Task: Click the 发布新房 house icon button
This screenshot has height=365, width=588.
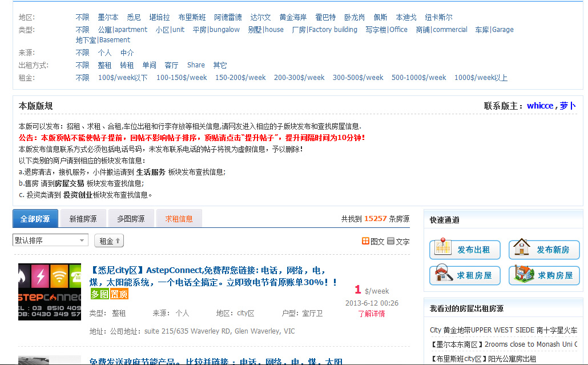Action: coord(544,249)
